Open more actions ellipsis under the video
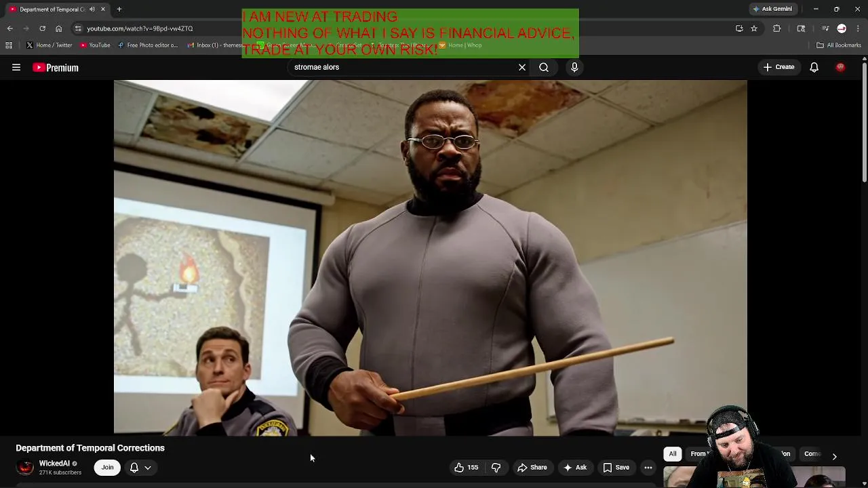 tap(648, 467)
